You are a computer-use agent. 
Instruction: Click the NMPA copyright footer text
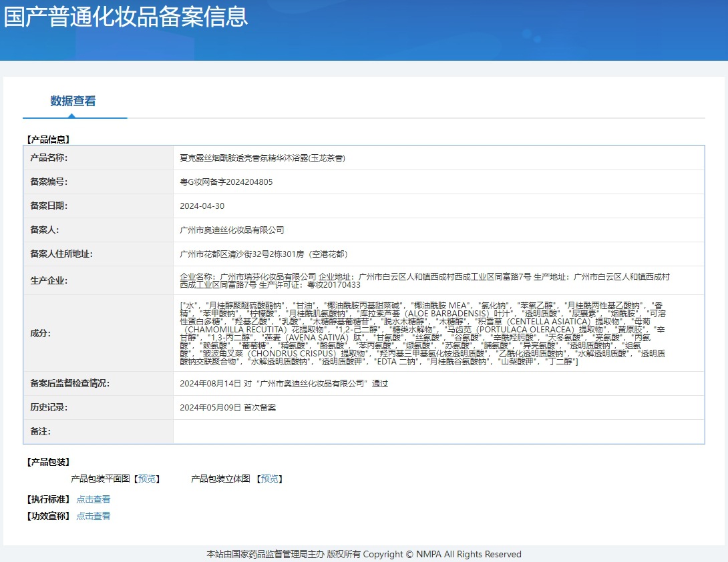364,554
